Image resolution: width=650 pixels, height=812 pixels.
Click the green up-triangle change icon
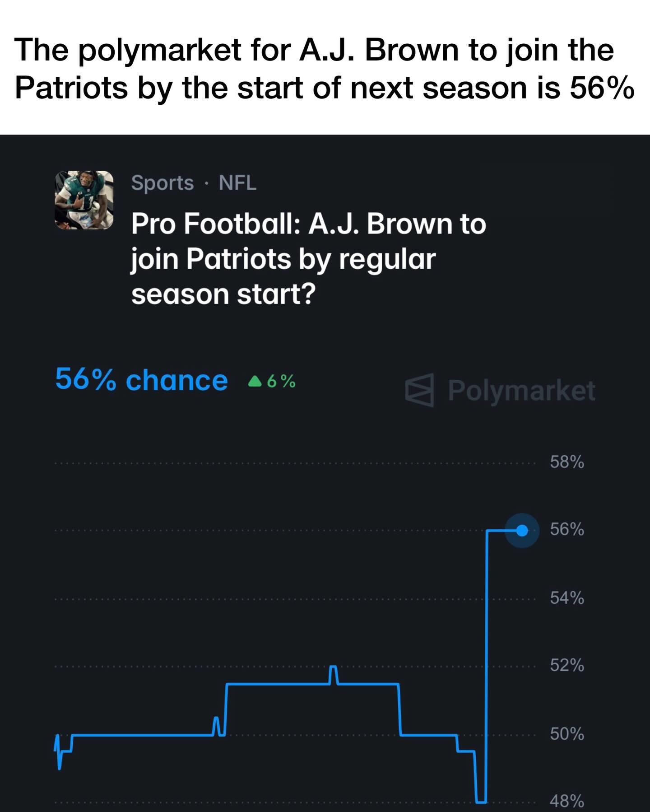pos(255,382)
